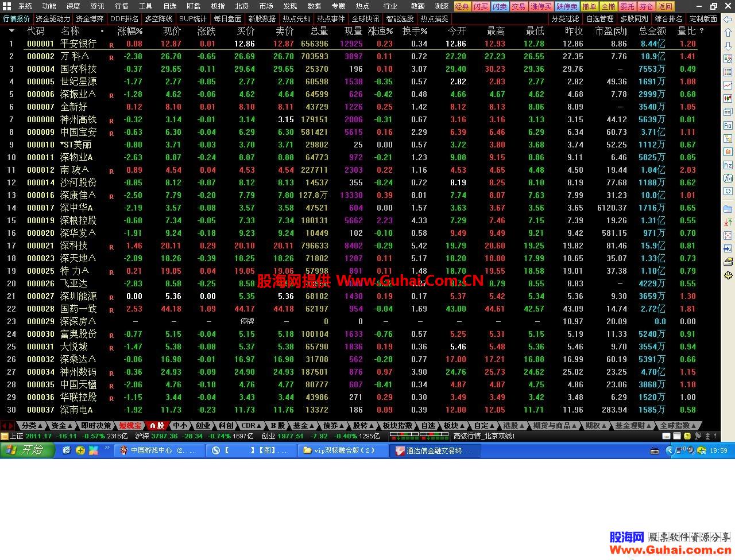The height and width of the screenshot is (560, 735).
Task: Click the 综合排名 tab
Action: coord(669,19)
